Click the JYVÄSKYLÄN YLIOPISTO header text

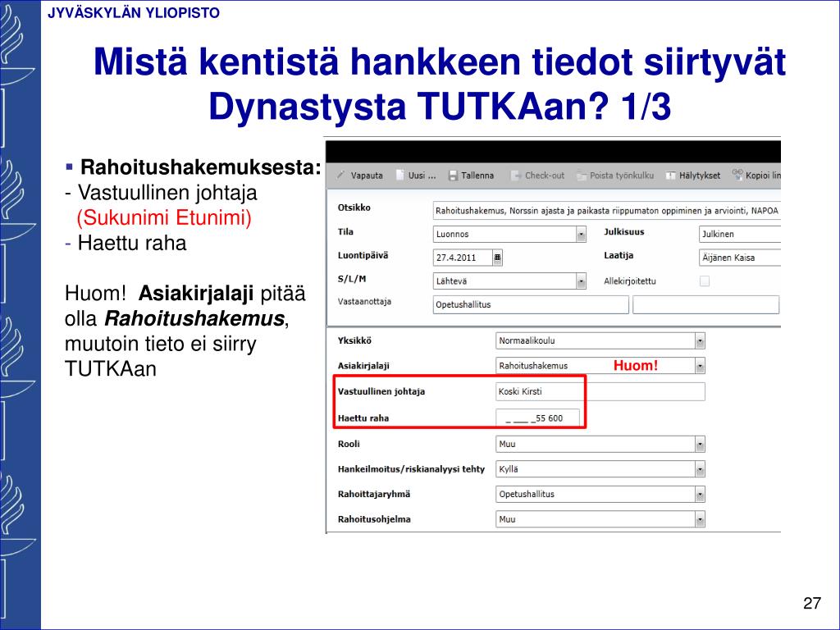pos(134,13)
